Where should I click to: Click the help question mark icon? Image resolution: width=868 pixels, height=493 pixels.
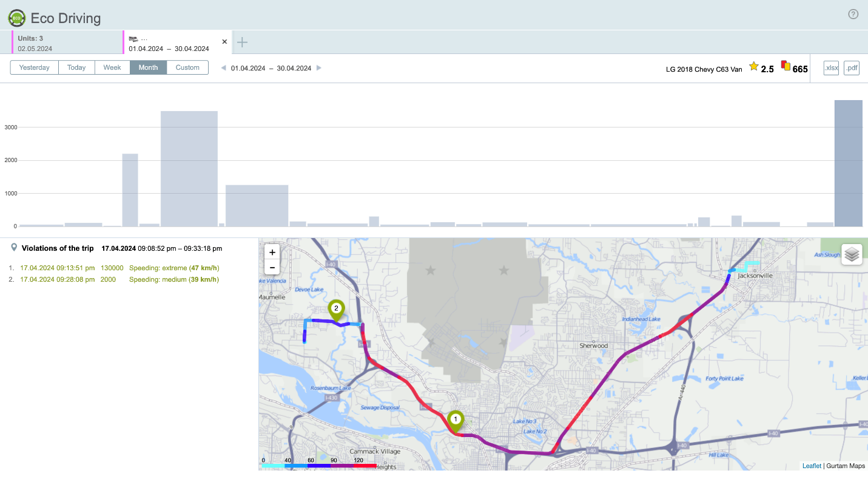853,15
